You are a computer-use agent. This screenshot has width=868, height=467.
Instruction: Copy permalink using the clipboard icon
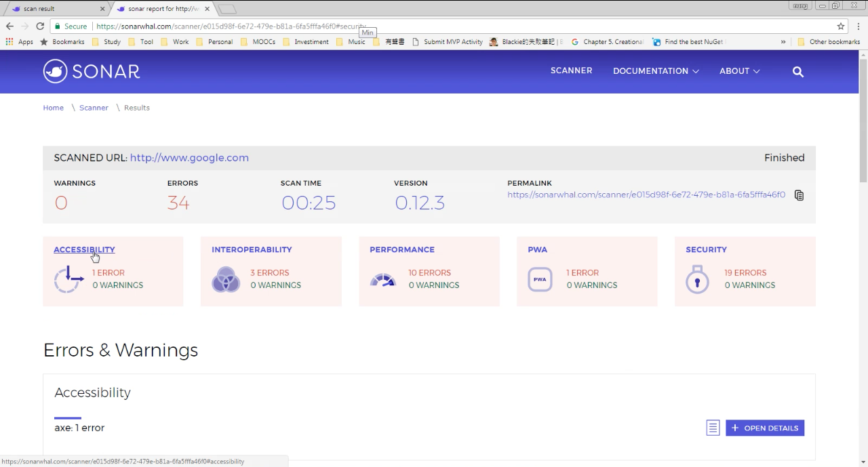799,195
